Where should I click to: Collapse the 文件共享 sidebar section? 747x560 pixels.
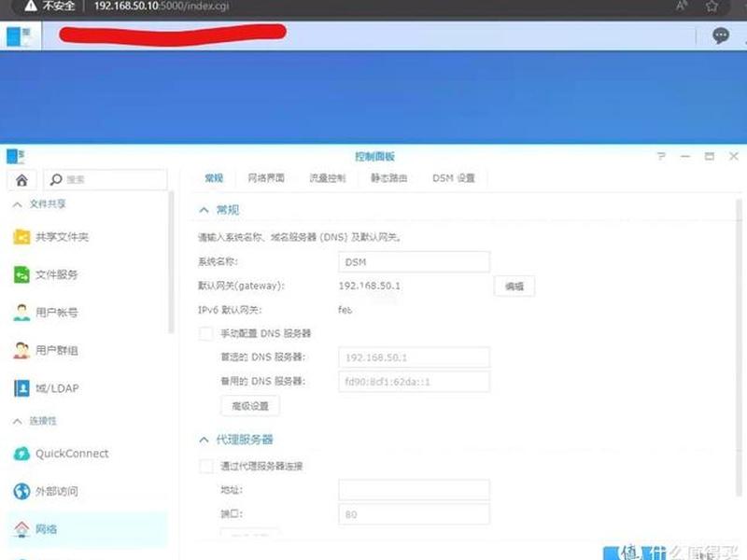coord(18,204)
